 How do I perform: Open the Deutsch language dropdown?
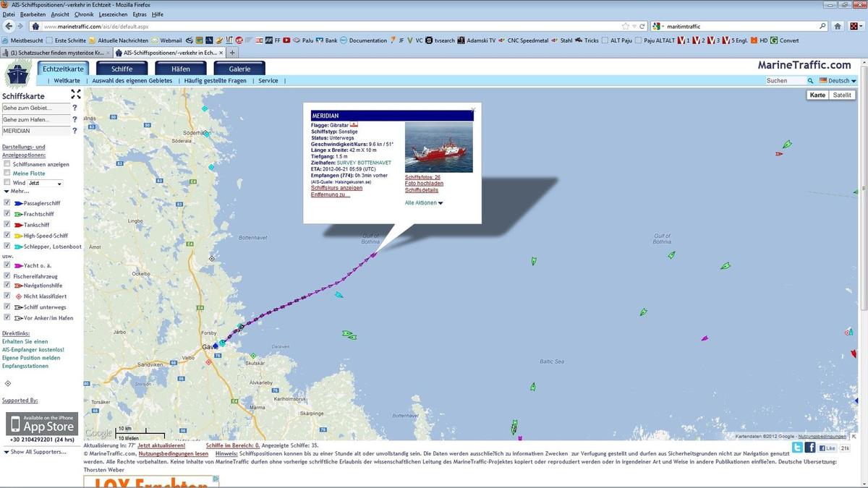(838, 81)
